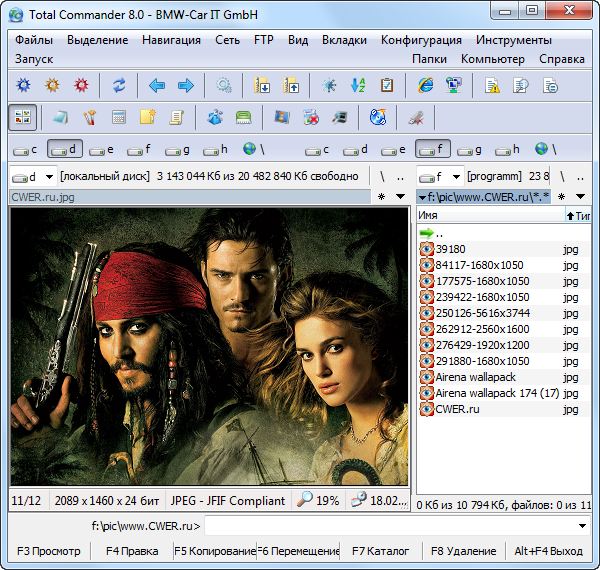Select file 250126-5616x3744 in right panel
Viewport: 600px width, 570px height.
482,313
